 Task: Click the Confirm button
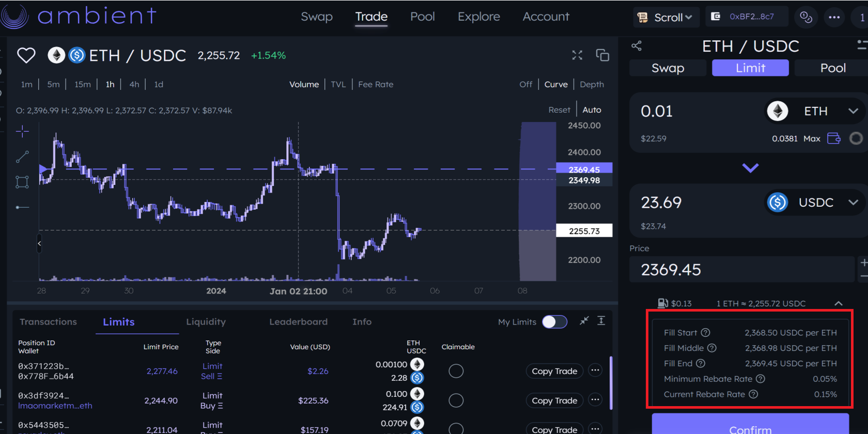(x=750, y=424)
